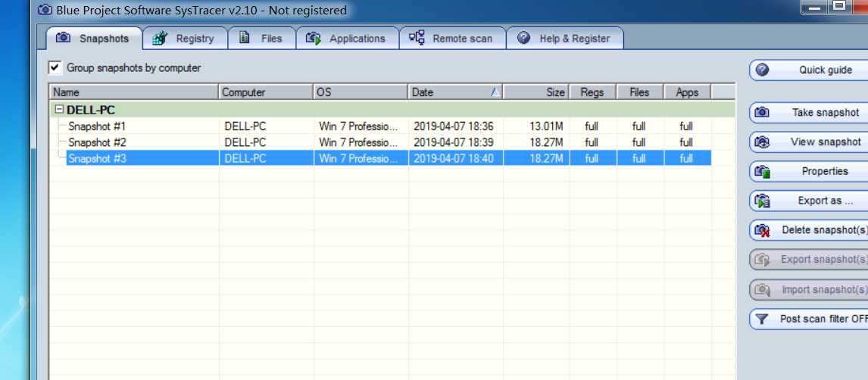Click Snapshot #2's Files full value
Viewport: 868px width, 380px height.
point(639,142)
